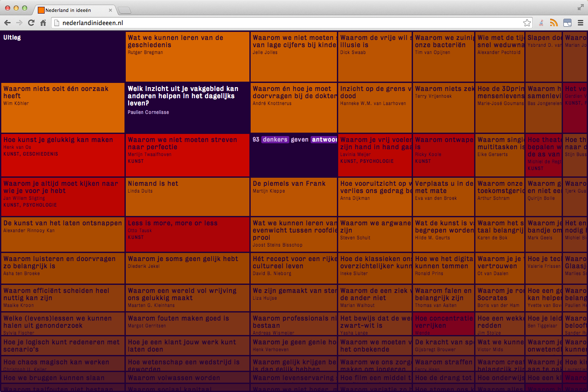Open 'Hoe kunst je gelukkig kan maken'

point(62,155)
